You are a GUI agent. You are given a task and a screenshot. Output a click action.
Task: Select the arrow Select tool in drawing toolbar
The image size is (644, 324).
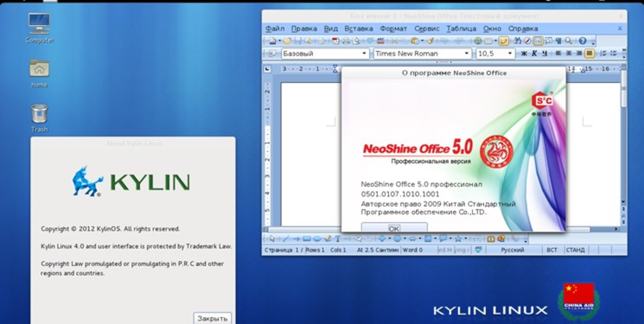[x=273, y=239]
